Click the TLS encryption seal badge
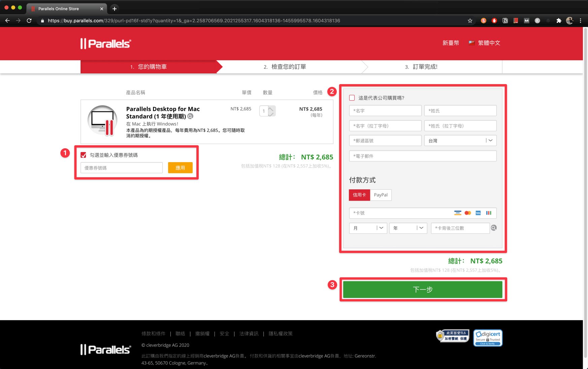The width and height of the screenshot is (588, 369). [453, 336]
